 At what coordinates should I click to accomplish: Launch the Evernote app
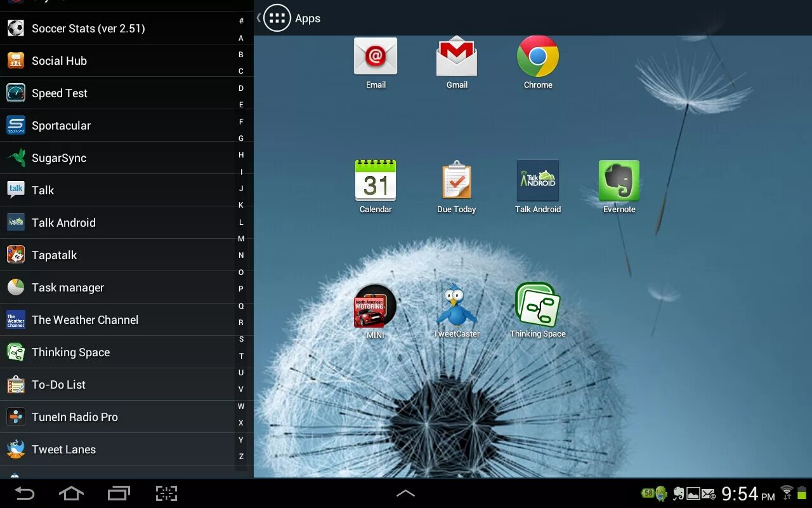click(619, 186)
